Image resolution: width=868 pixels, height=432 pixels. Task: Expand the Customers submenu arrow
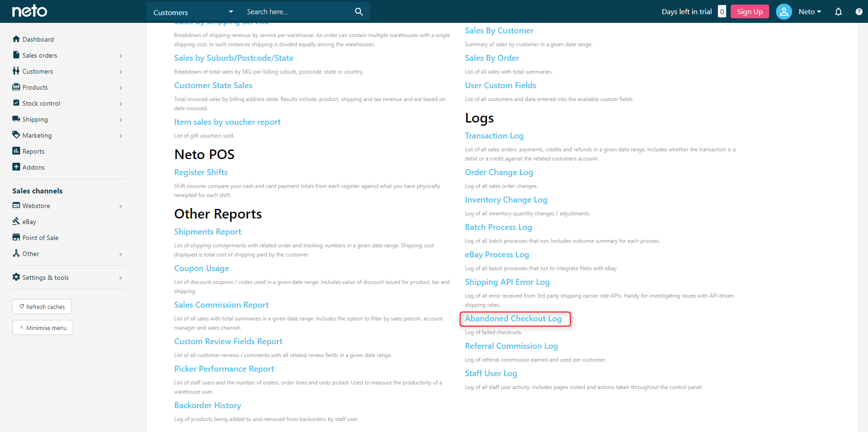pyautogui.click(x=120, y=72)
